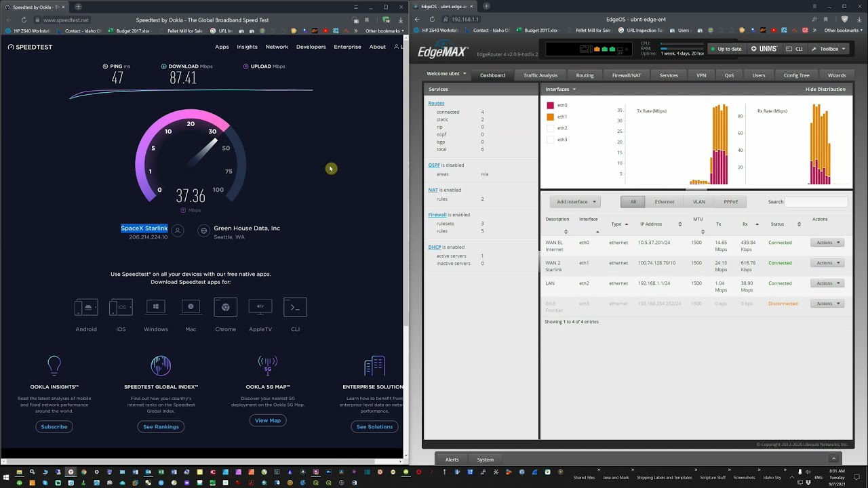Open UNMS from EdgeMAX header
Image resolution: width=868 pixels, height=488 pixels.
tap(764, 49)
